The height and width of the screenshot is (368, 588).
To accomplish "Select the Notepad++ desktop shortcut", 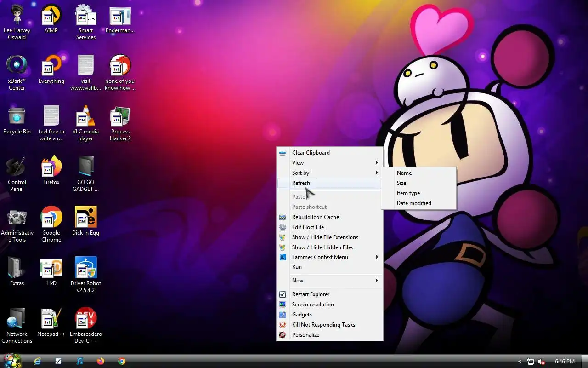I will 51,323.
